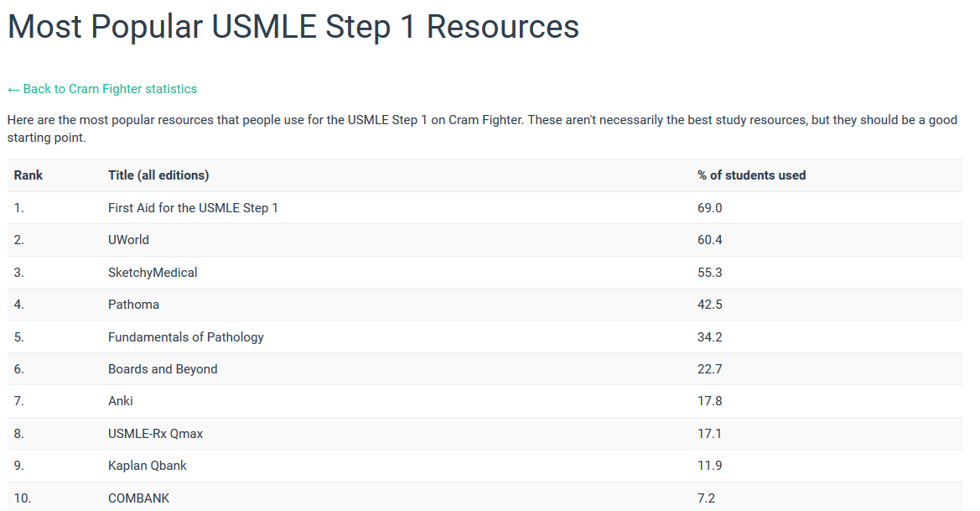Select the Kaplan Qbank entry
980x511 pixels.
[x=148, y=466]
